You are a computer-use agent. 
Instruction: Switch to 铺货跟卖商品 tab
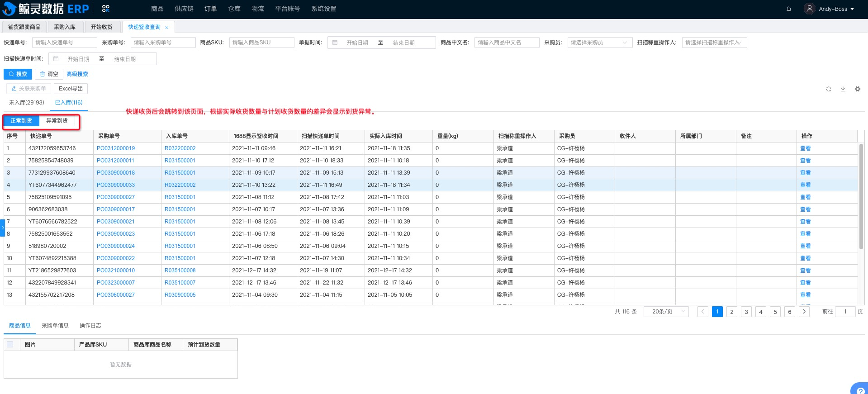coord(24,27)
